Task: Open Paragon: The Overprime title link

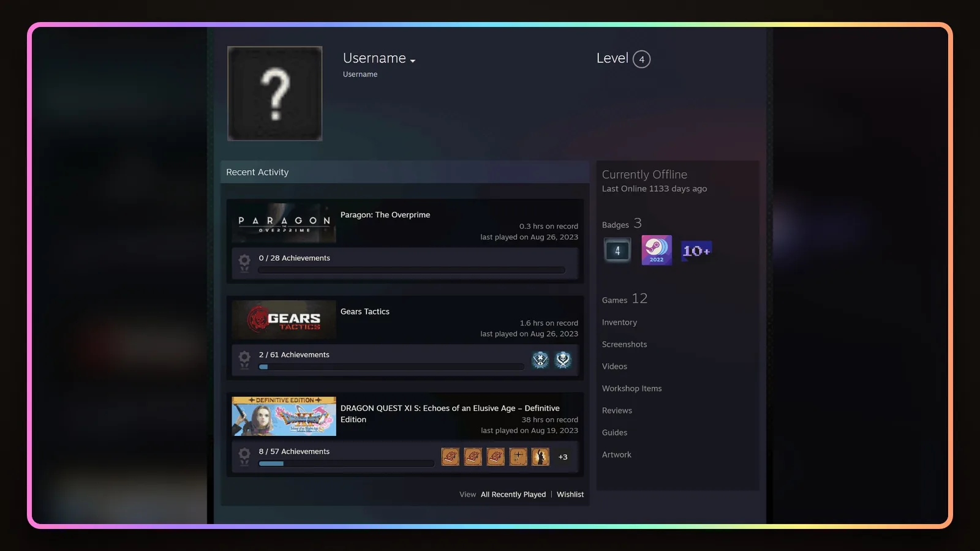Action: (x=385, y=215)
